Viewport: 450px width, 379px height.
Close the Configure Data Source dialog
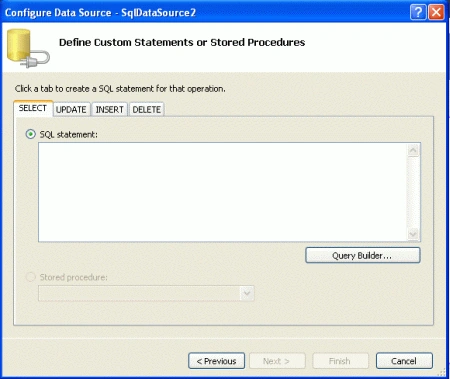click(436, 12)
